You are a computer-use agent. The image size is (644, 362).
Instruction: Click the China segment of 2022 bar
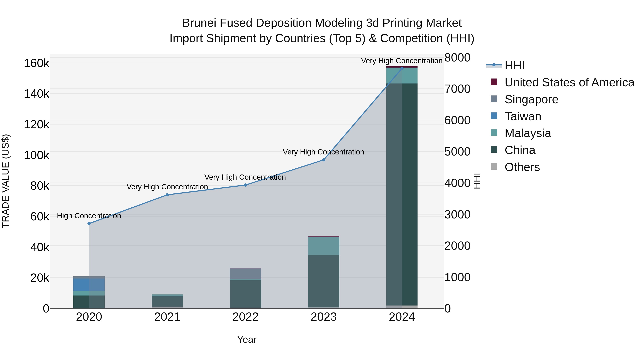[x=245, y=294]
